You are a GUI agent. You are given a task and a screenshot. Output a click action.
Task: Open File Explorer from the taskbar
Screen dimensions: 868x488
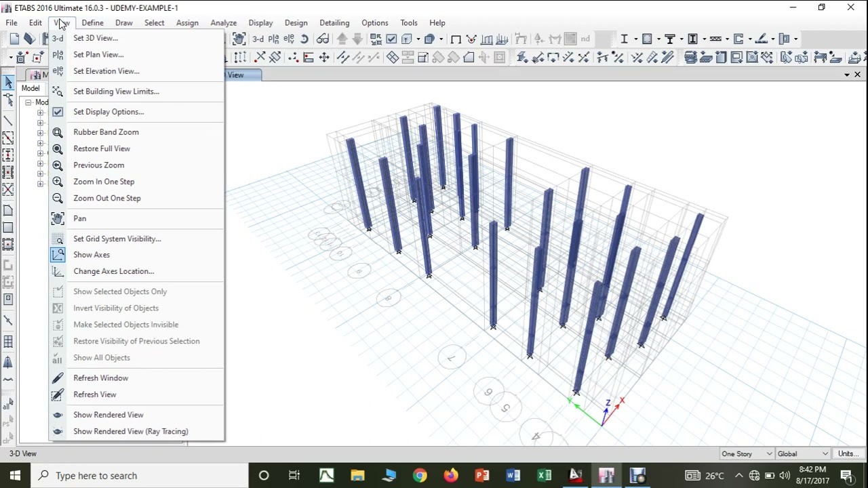click(357, 475)
